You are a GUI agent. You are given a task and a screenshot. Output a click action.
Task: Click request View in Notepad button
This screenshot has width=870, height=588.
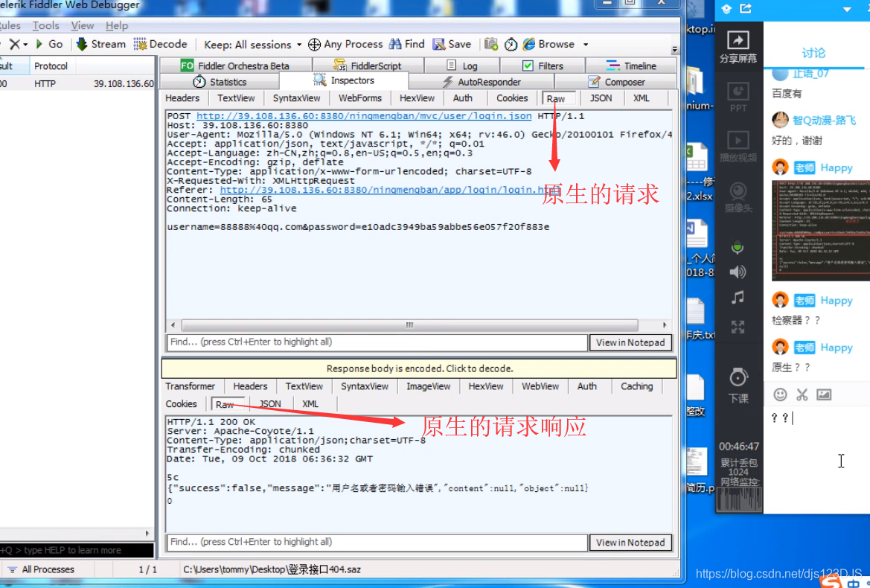pos(630,342)
